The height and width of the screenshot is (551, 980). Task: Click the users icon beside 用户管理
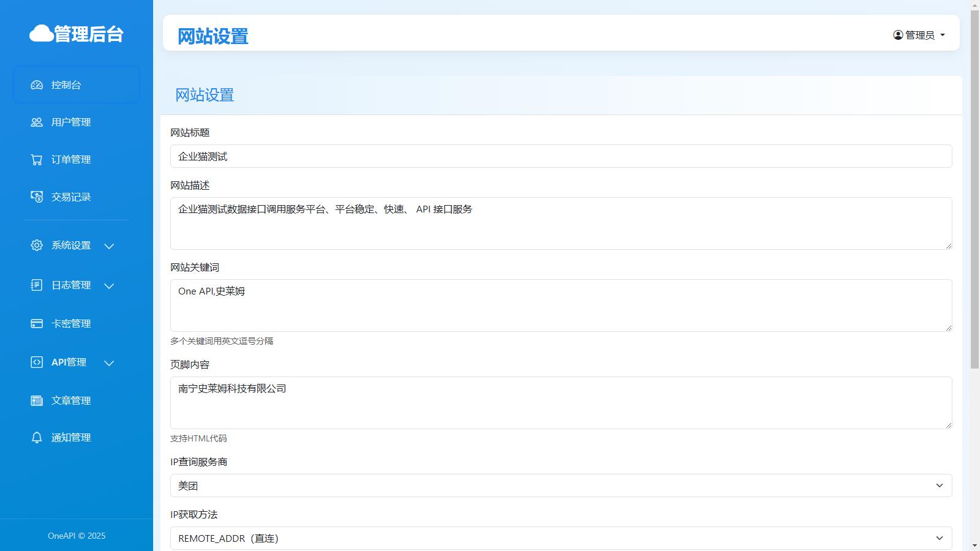coord(37,122)
